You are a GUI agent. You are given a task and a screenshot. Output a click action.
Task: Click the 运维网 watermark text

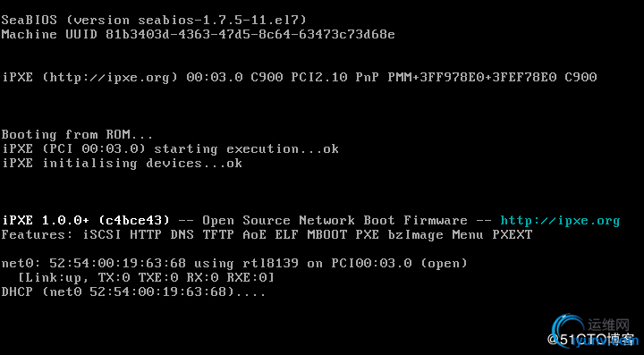(x=608, y=325)
